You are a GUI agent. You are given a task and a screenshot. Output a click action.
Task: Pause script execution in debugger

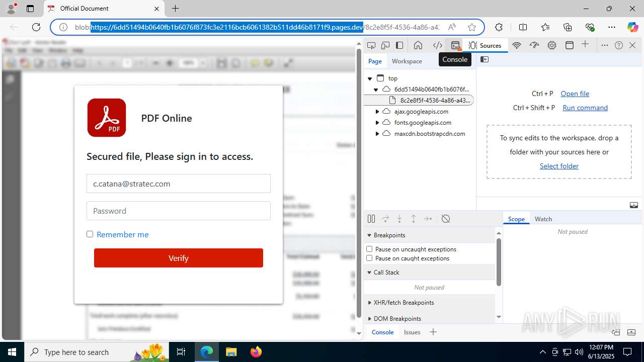click(x=371, y=219)
